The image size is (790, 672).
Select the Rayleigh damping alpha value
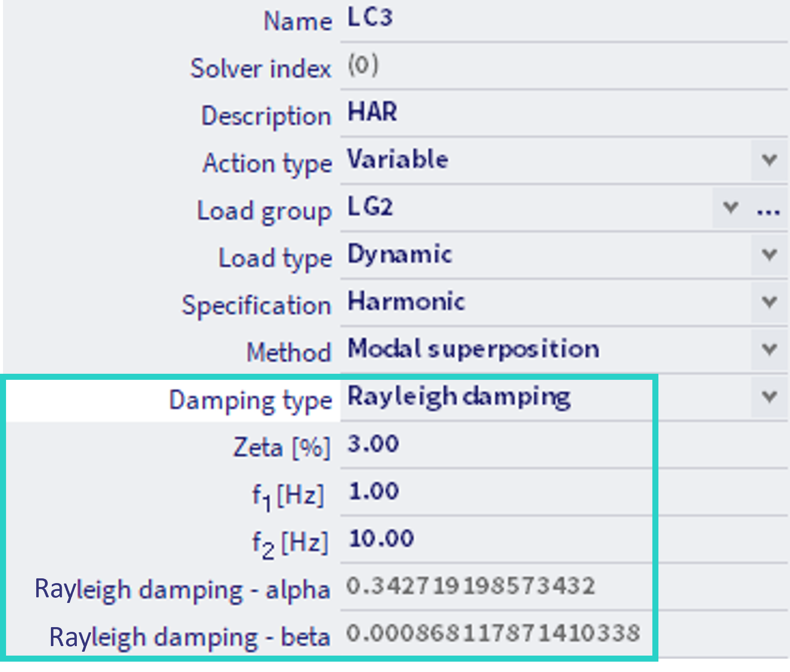pos(466,586)
